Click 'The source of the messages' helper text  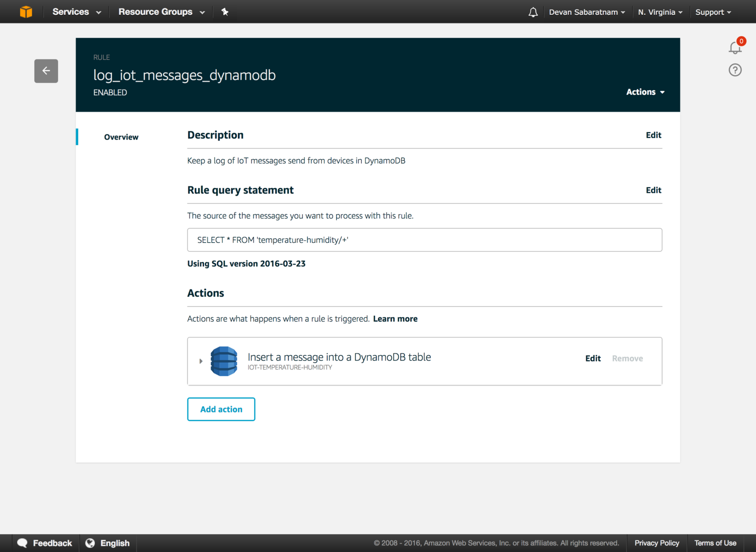click(300, 216)
